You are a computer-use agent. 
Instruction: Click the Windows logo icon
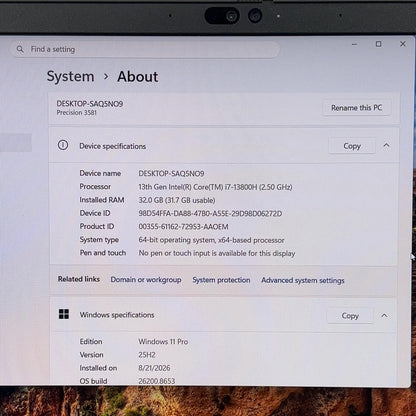[x=64, y=314]
